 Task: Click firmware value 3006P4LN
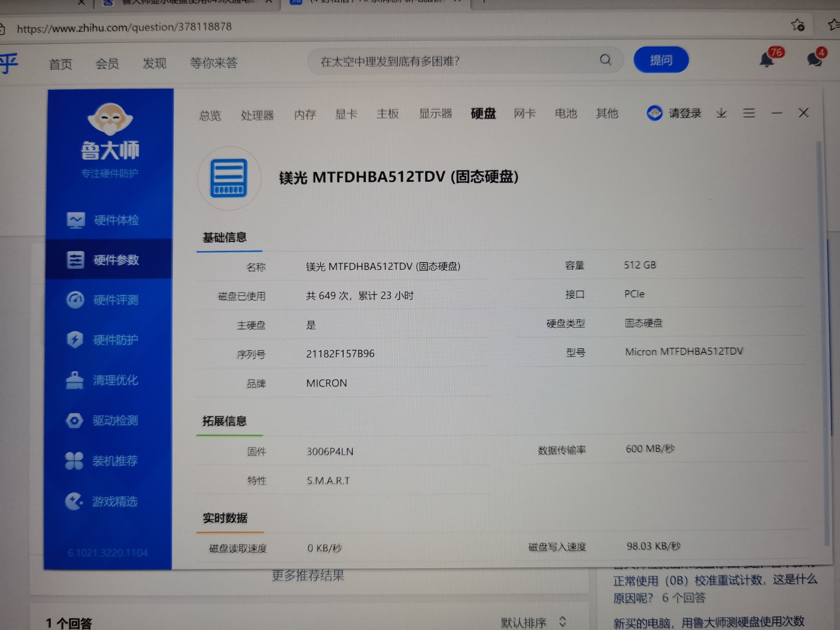tap(330, 451)
